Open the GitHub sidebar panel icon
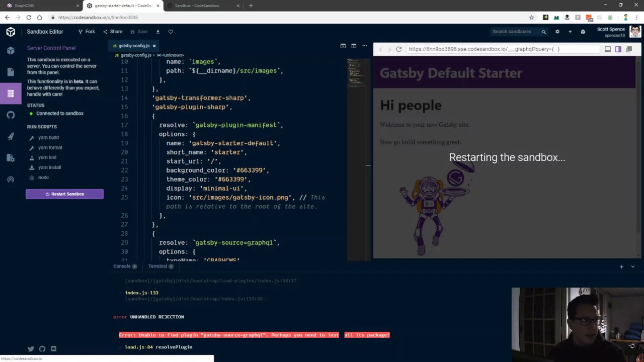 [x=11, y=115]
